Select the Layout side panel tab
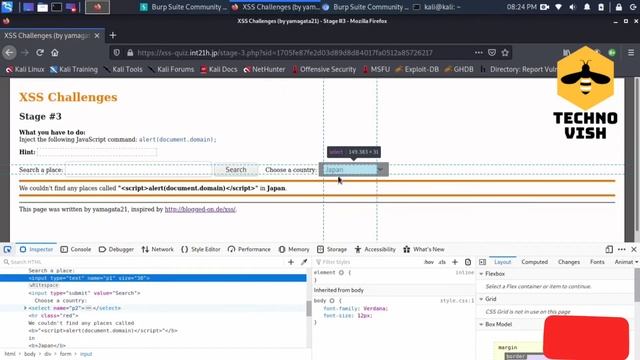Screen dimensions: 640x360 tap(502, 262)
